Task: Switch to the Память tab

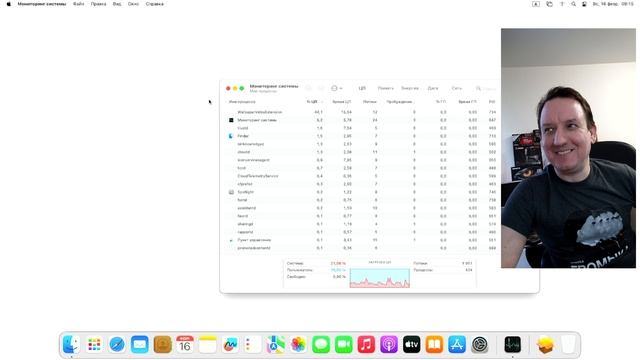Action: pyautogui.click(x=386, y=88)
